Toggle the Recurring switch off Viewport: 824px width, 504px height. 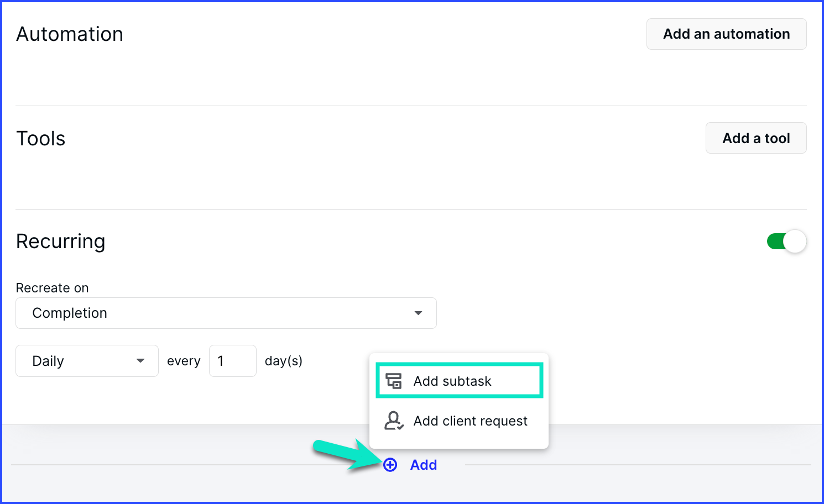(x=786, y=242)
